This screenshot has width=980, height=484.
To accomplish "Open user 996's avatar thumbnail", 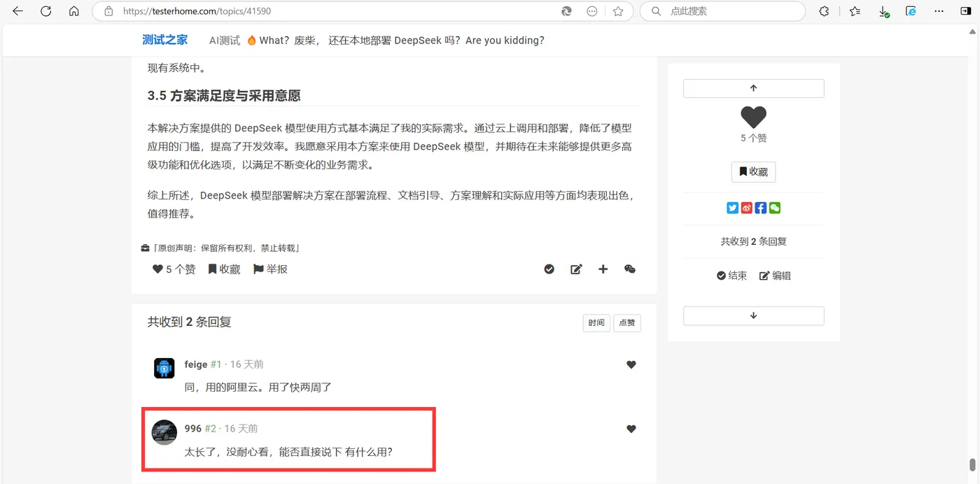I will point(164,432).
